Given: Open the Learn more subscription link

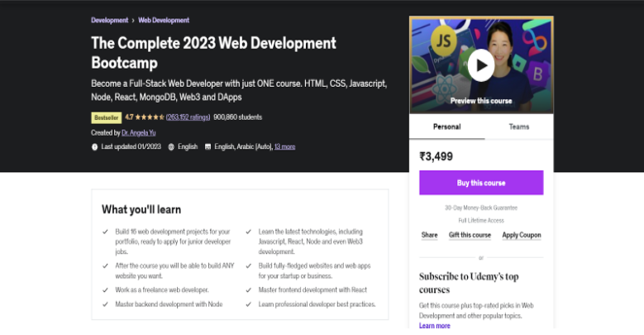Looking at the screenshot, I should (x=435, y=326).
